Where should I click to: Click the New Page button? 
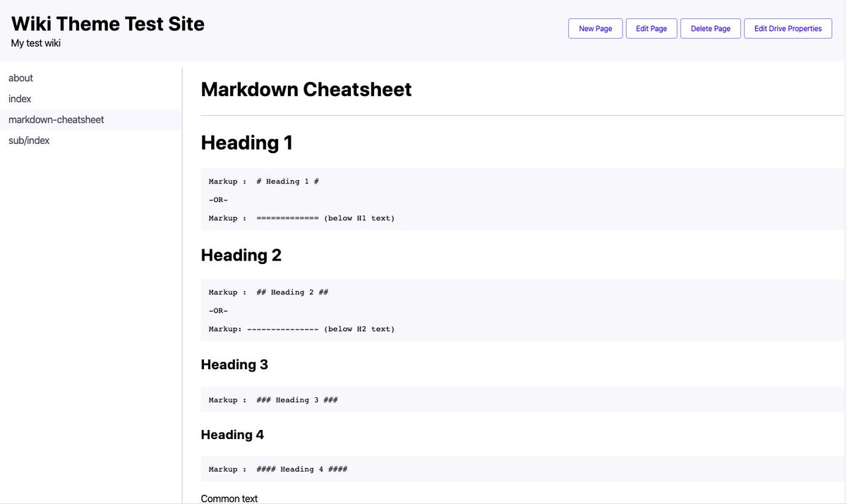coord(595,28)
